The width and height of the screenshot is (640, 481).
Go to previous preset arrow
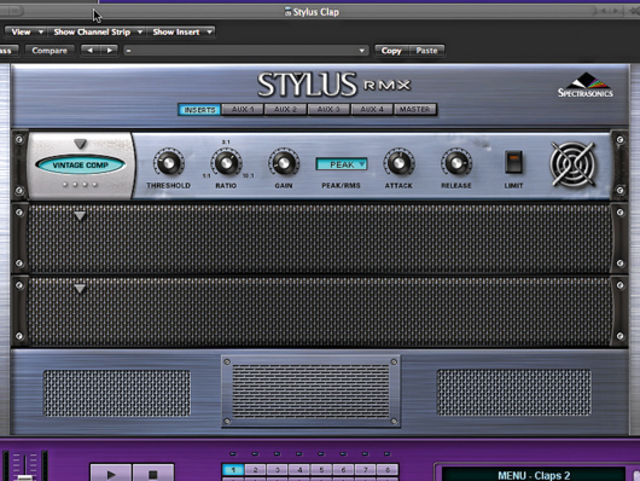click(x=90, y=51)
